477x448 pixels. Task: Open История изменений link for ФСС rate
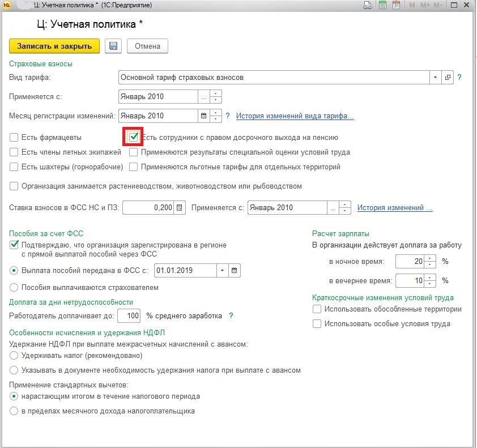coord(395,208)
